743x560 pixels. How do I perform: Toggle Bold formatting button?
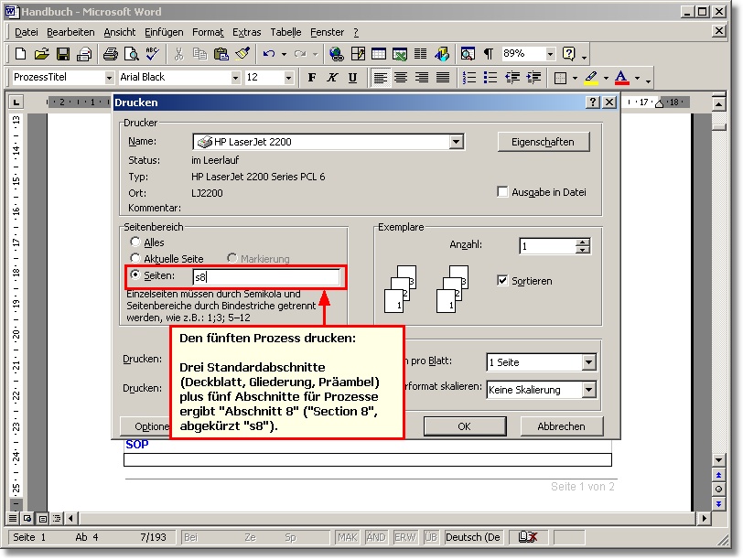pos(312,78)
